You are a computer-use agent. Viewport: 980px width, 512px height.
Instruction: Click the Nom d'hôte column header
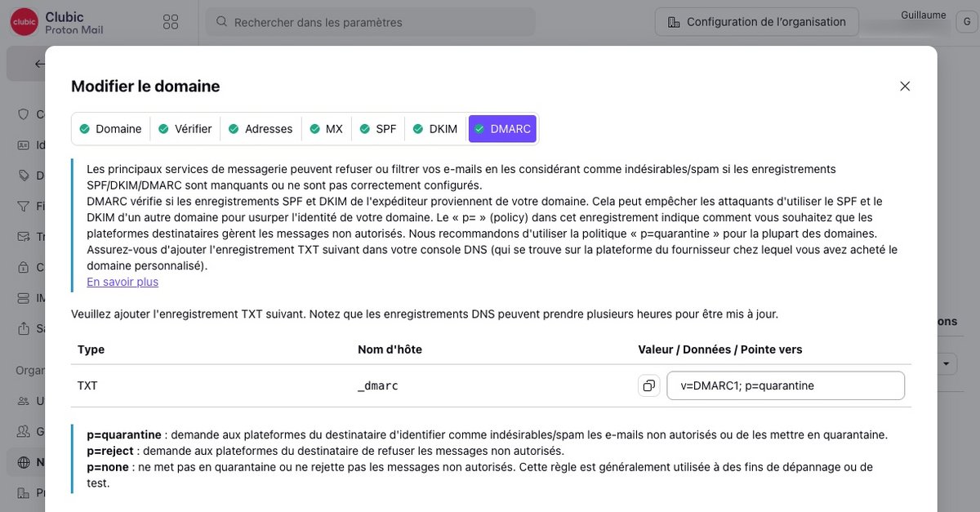[390, 349]
